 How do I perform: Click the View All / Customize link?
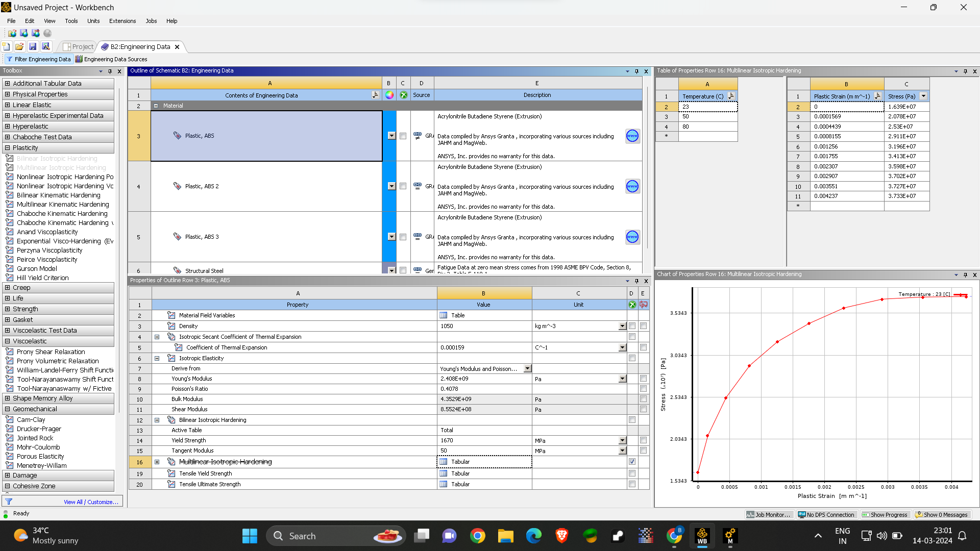tap(91, 502)
